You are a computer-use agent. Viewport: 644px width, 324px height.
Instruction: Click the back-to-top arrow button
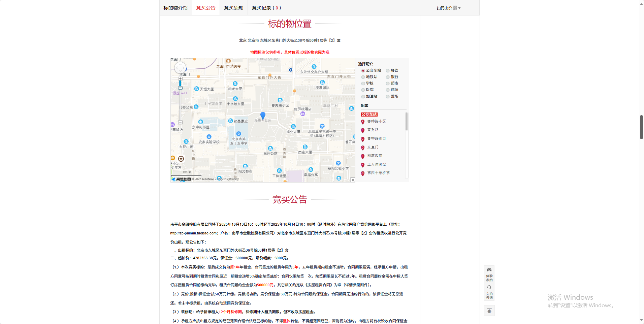pos(489,311)
